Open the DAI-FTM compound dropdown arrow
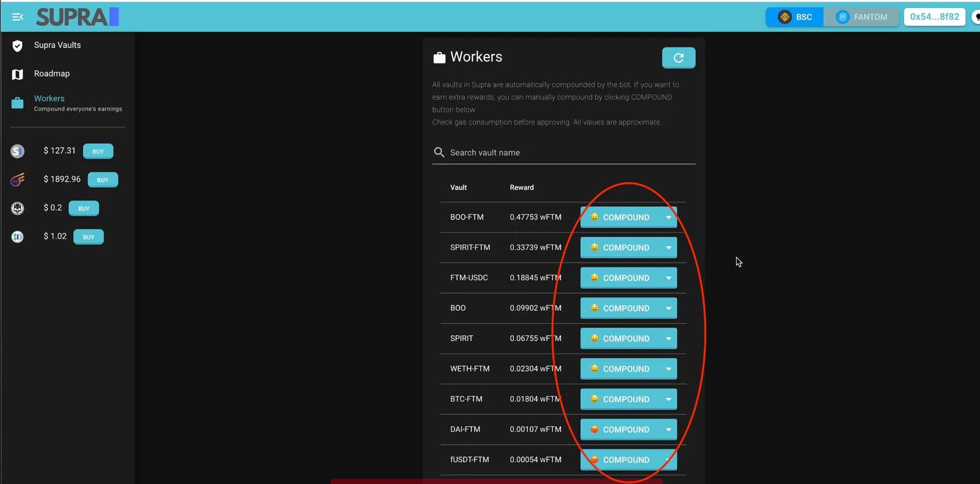 pos(668,430)
